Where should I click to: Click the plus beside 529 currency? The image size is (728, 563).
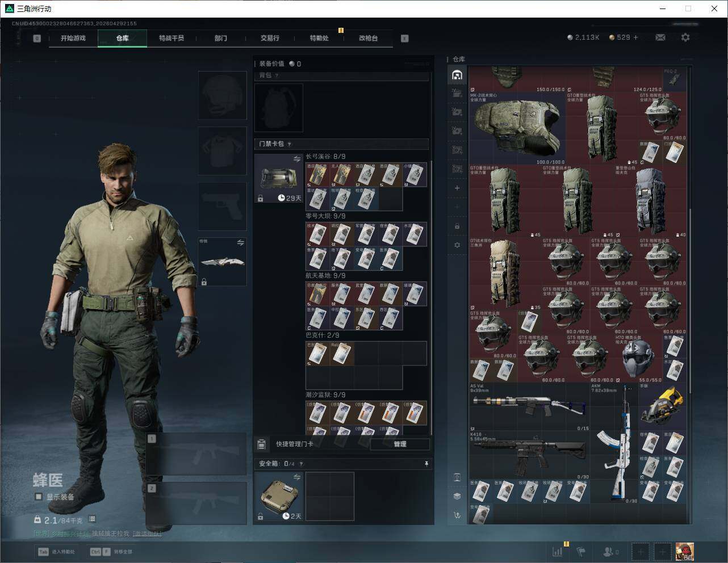635,37
